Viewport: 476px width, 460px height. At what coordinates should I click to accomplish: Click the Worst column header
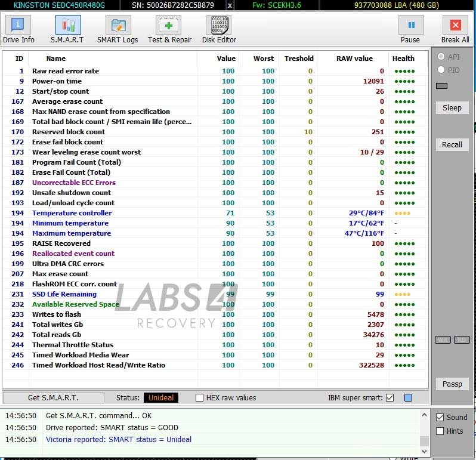[x=264, y=58]
